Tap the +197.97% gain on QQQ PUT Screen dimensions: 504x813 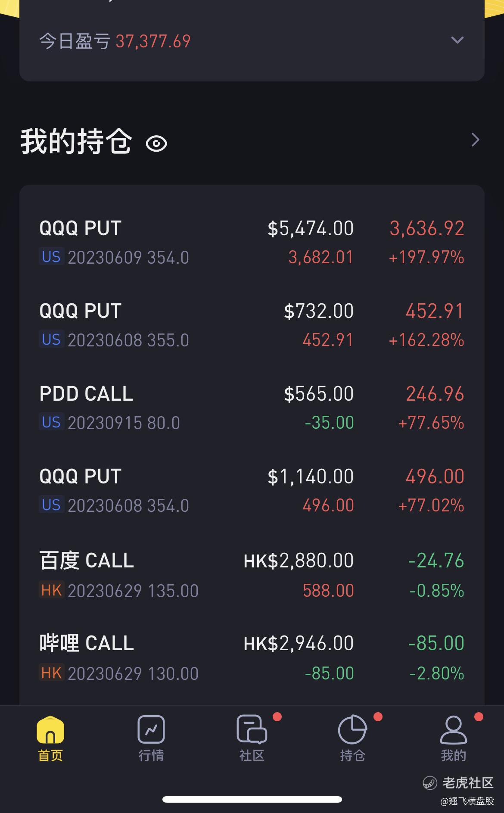(x=426, y=257)
